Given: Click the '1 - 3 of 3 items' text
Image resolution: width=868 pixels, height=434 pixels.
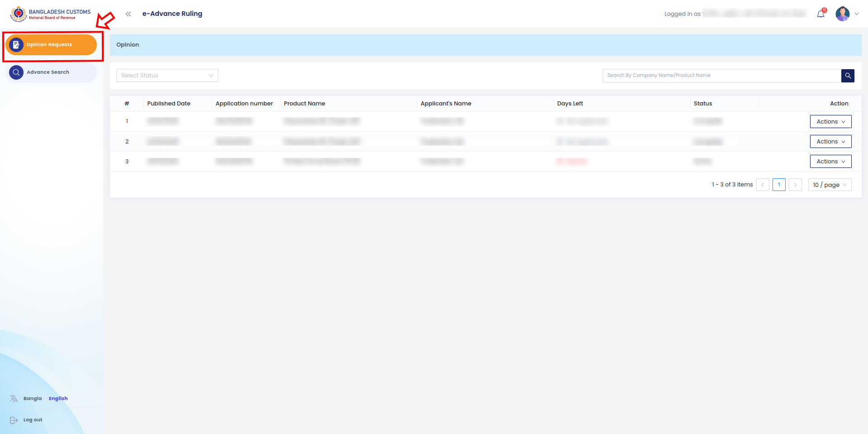Looking at the screenshot, I should tap(732, 185).
